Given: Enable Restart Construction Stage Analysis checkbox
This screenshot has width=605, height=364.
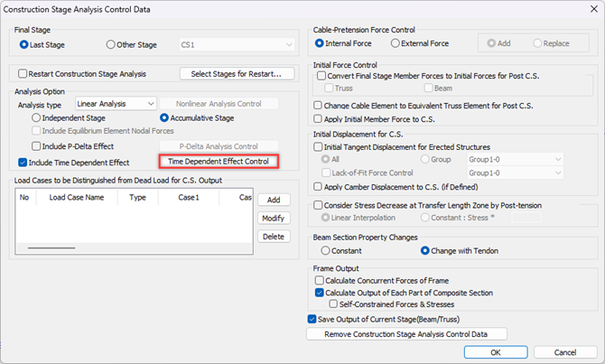Looking at the screenshot, I should pos(23,74).
